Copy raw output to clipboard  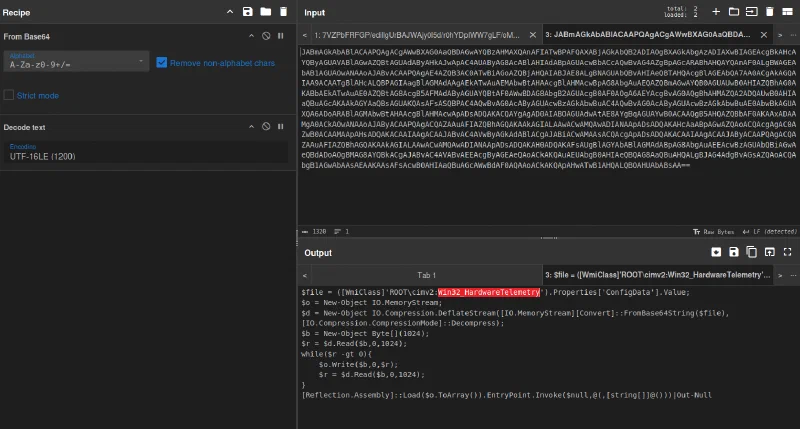[752, 251]
